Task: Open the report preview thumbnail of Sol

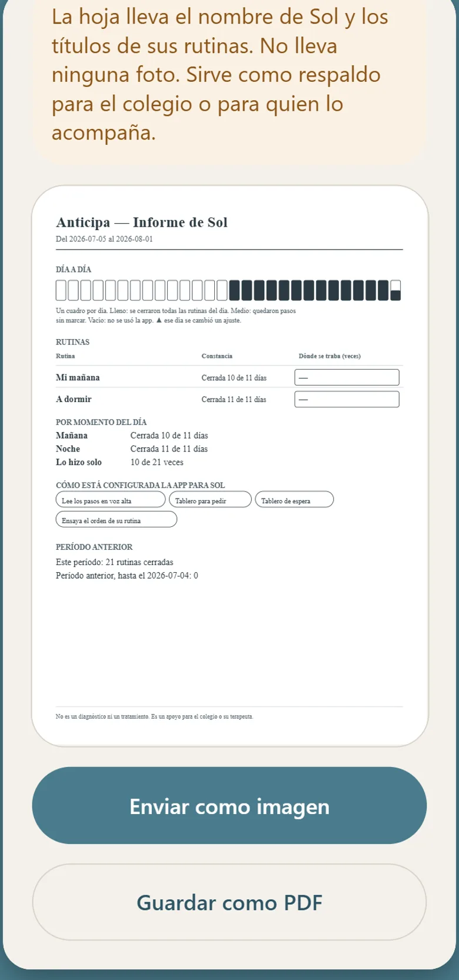Action: [x=229, y=466]
